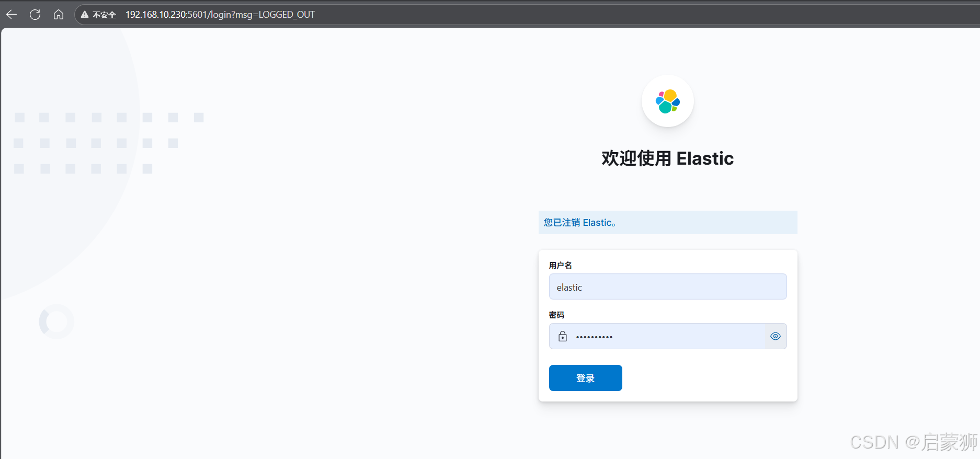View the not-secure warning icon in address bar
The height and width of the screenshot is (459, 980).
click(x=85, y=15)
